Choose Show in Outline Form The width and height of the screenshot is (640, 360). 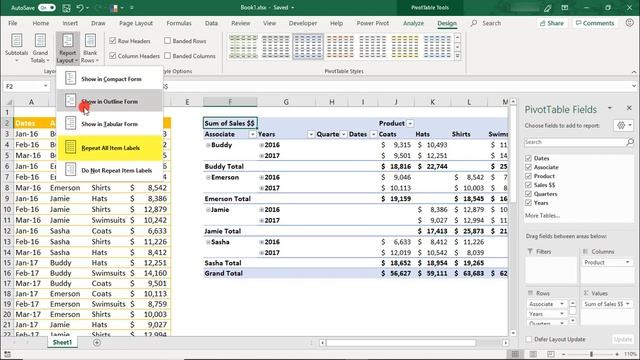pyautogui.click(x=109, y=101)
